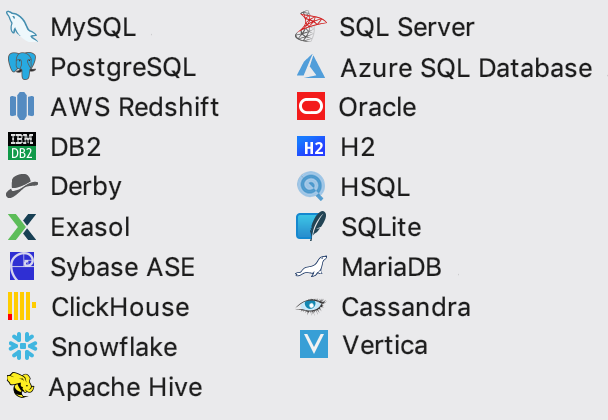Select the Sybase ASE icon
Image resolution: width=608 pixels, height=420 pixels.
22,266
